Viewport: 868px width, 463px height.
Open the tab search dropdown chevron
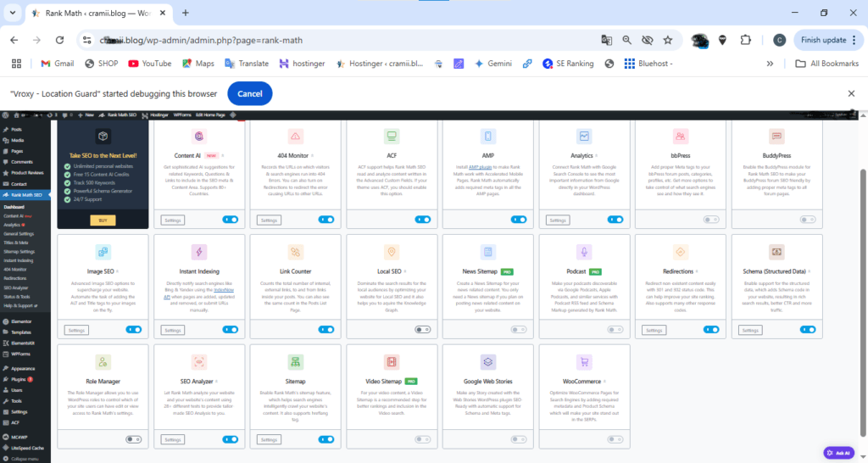(12, 12)
